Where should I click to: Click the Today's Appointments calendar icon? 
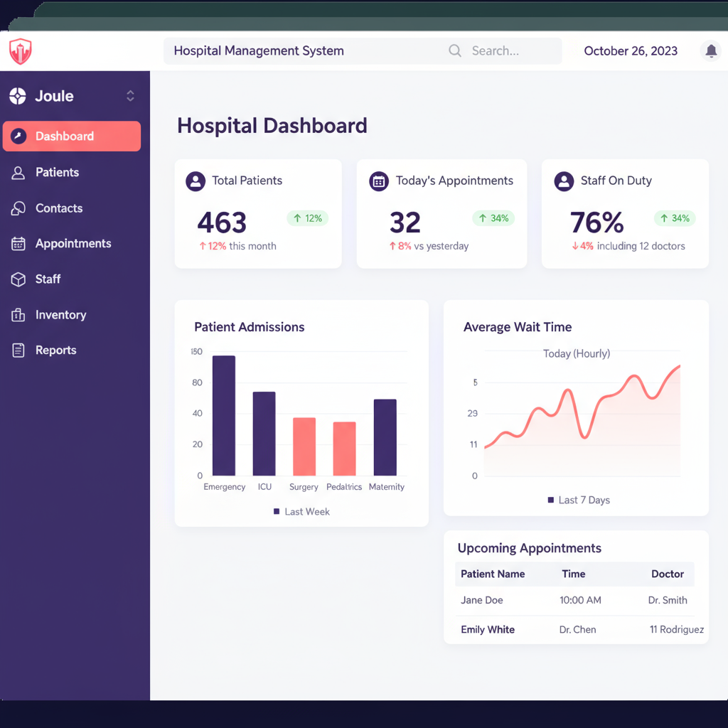(379, 181)
